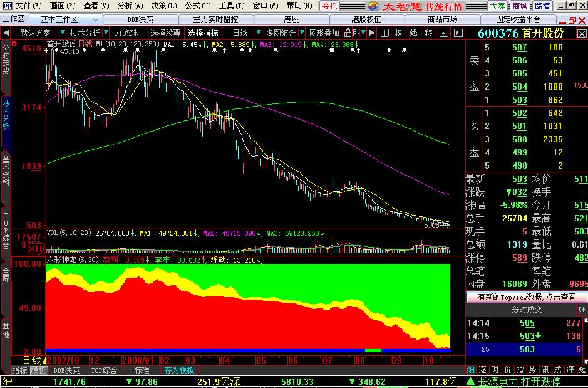Click the X10 volume scale marker

(36, 248)
